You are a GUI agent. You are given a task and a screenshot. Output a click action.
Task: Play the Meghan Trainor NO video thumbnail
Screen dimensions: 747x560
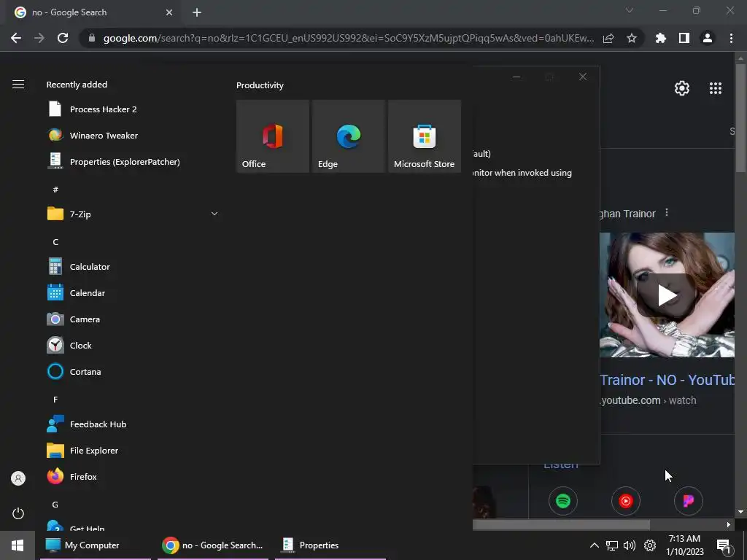[x=667, y=295]
